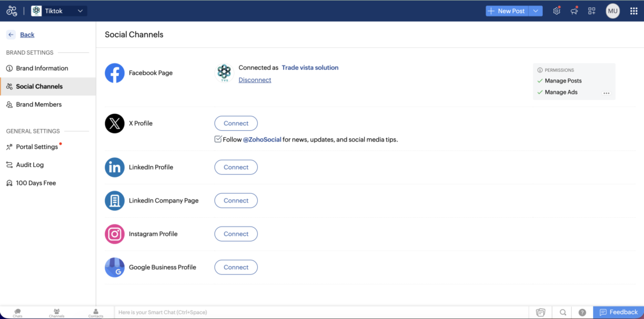The height and width of the screenshot is (319, 644).
Task: Open Chats in the bottom bar
Action: pos(18,312)
